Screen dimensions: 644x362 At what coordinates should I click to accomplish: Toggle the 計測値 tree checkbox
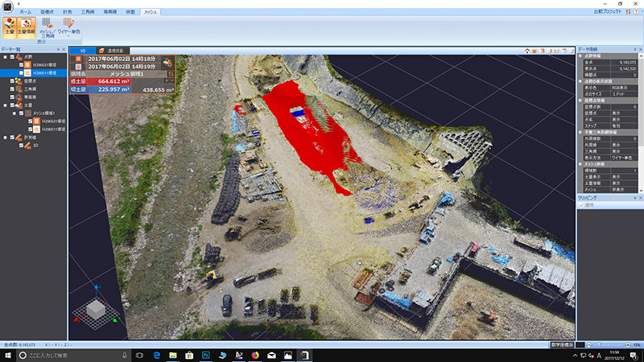(x=12, y=138)
